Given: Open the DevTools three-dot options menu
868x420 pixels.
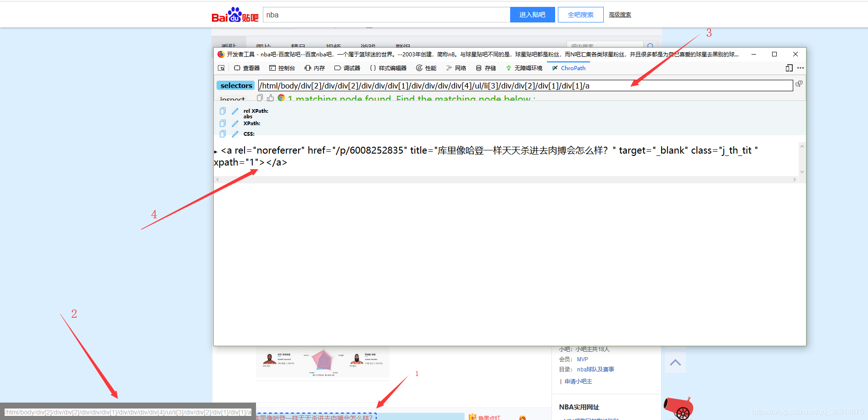Looking at the screenshot, I should (801, 68).
